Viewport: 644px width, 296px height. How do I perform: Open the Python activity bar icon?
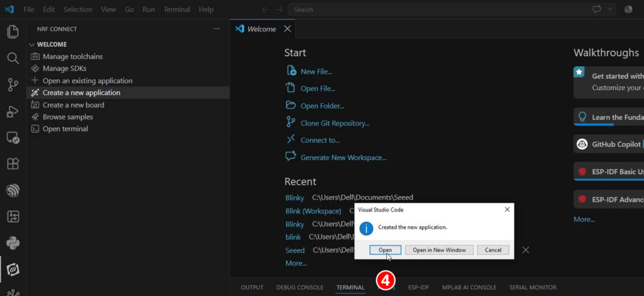pyautogui.click(x=13, y=243)
